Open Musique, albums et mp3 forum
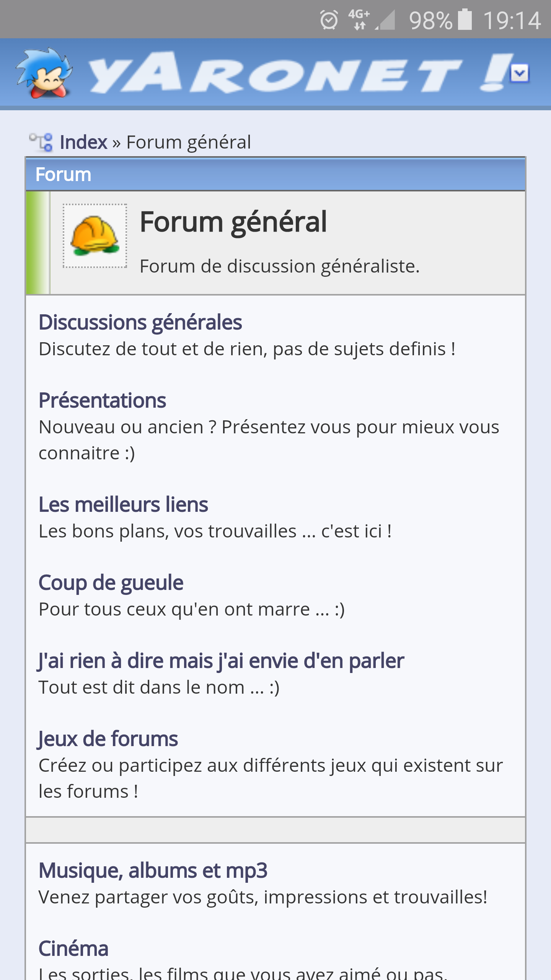Viewport: 551px width, 980px height. click(x=153, y=871)
